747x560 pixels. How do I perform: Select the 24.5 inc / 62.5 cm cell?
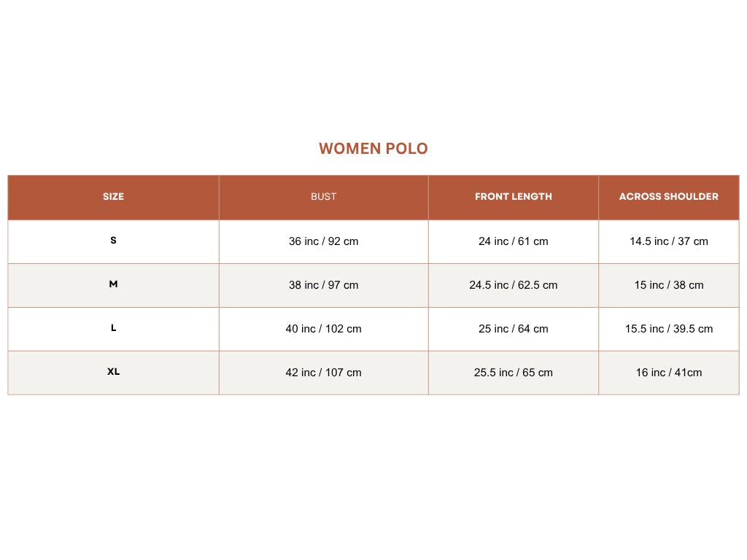[513, 285]
